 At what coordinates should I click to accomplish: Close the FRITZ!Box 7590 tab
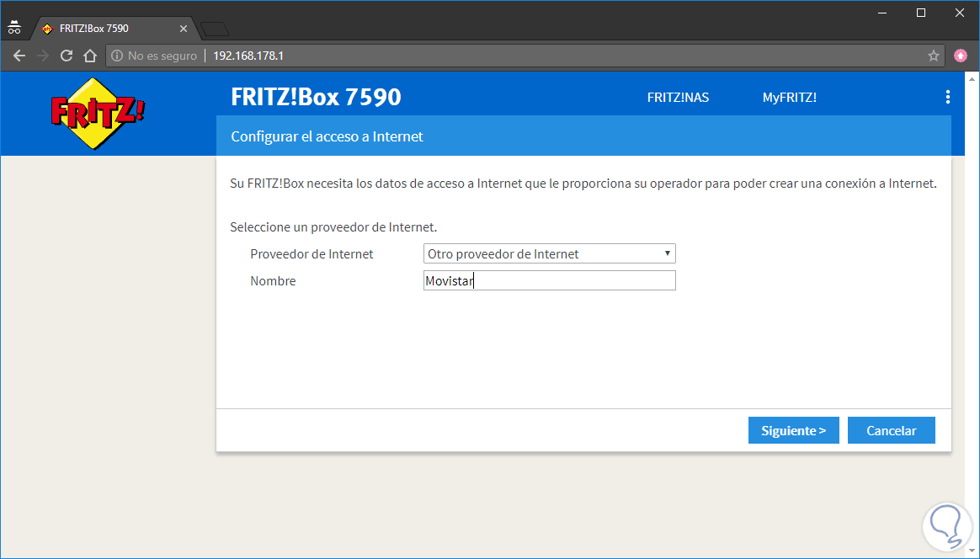pos(184,29)
